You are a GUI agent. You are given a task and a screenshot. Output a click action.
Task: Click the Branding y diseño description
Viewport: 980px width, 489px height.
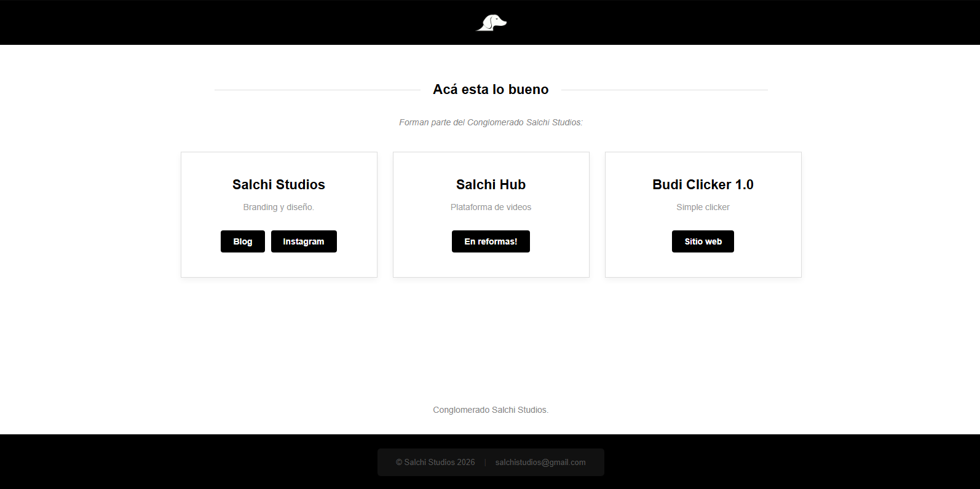coord(279,207)
